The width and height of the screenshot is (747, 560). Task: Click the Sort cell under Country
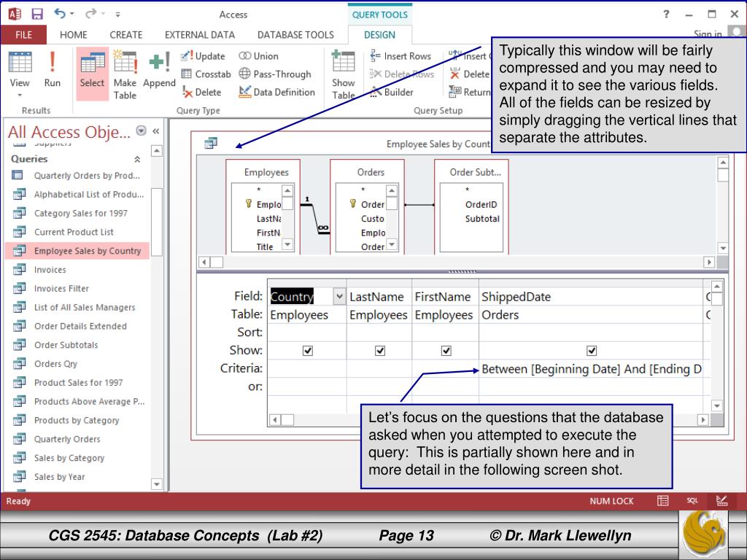(x=307, y=332)
